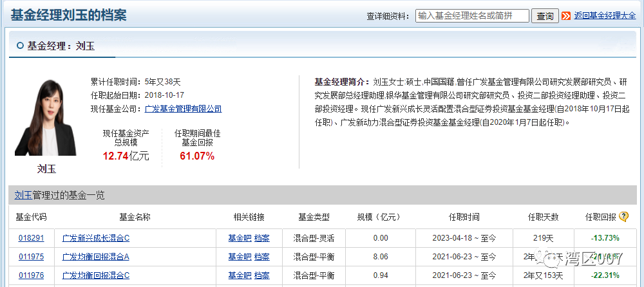This screenshot has height=287, width=644.
Task: Open 档案 link for 广发新兴成长混合C
Action: (x=262, y=238)
